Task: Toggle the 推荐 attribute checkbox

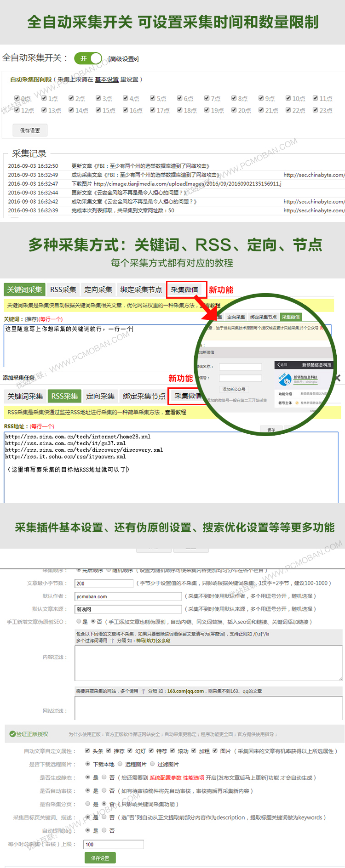Action: [x=109, y=751]
